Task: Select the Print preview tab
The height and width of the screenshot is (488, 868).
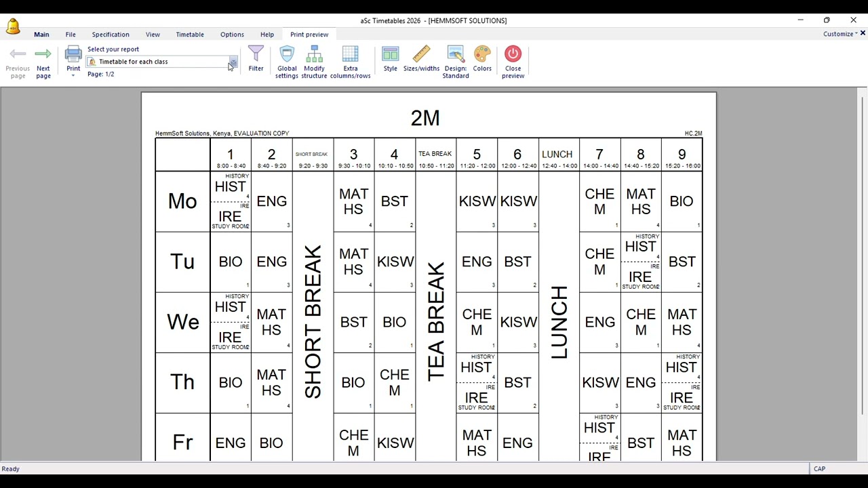Action: coord(309,35)
